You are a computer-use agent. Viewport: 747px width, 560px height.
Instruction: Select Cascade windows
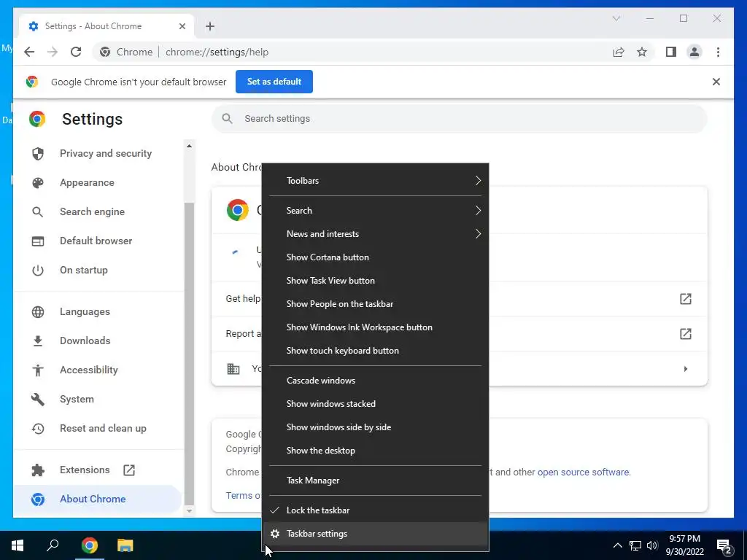tap(376, 381)
